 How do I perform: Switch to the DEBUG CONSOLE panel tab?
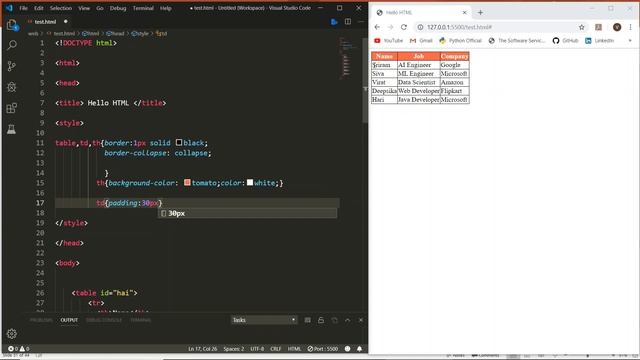coord(104,320)
